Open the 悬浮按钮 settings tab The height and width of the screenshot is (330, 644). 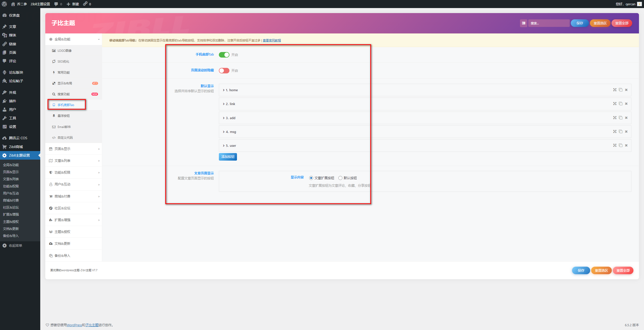coord(63,116)
